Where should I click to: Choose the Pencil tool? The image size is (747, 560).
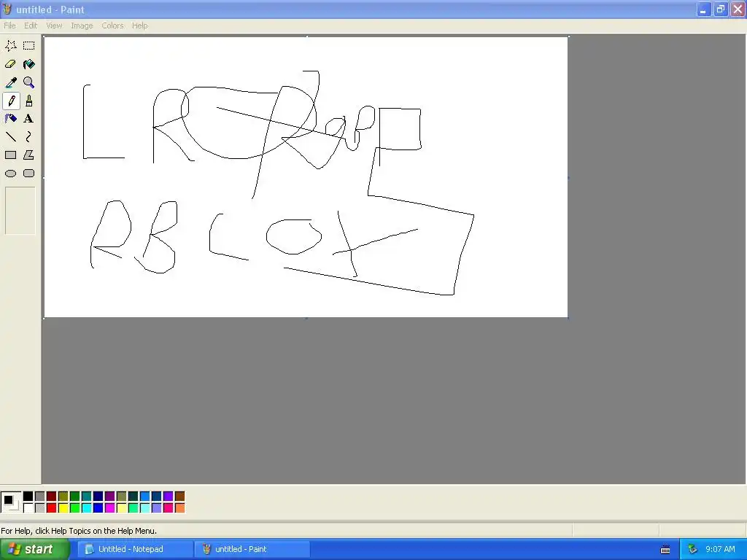[x=10, y=101]
